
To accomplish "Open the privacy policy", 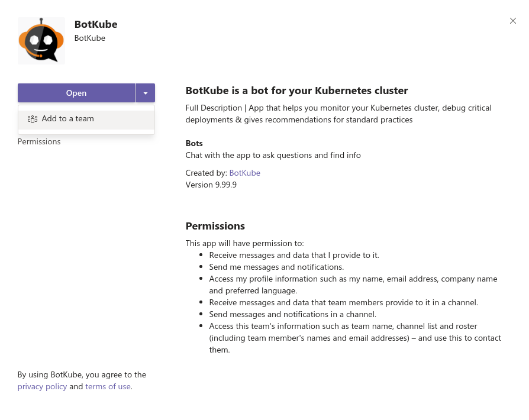I will (42, 386).
